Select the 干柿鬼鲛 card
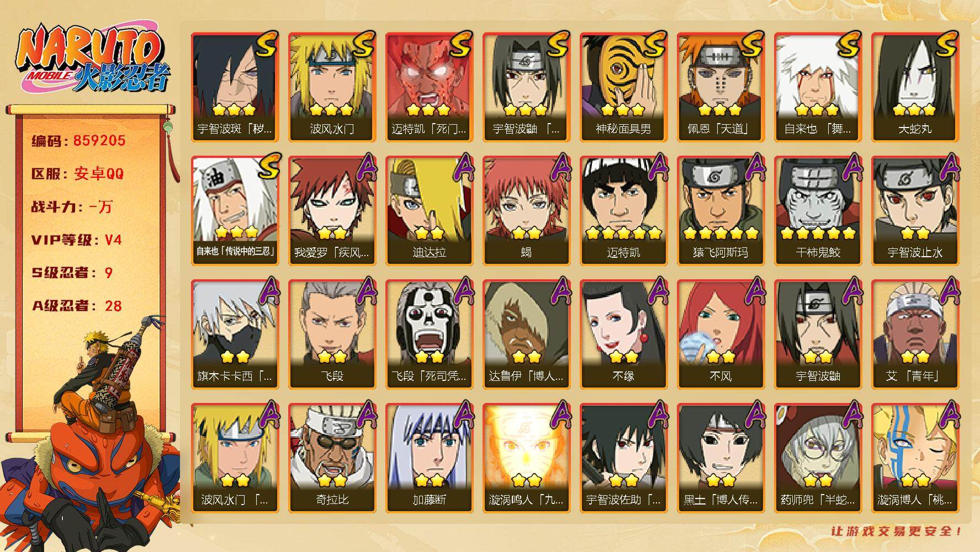This screenshot has height=552, width=980. (818, 211)
